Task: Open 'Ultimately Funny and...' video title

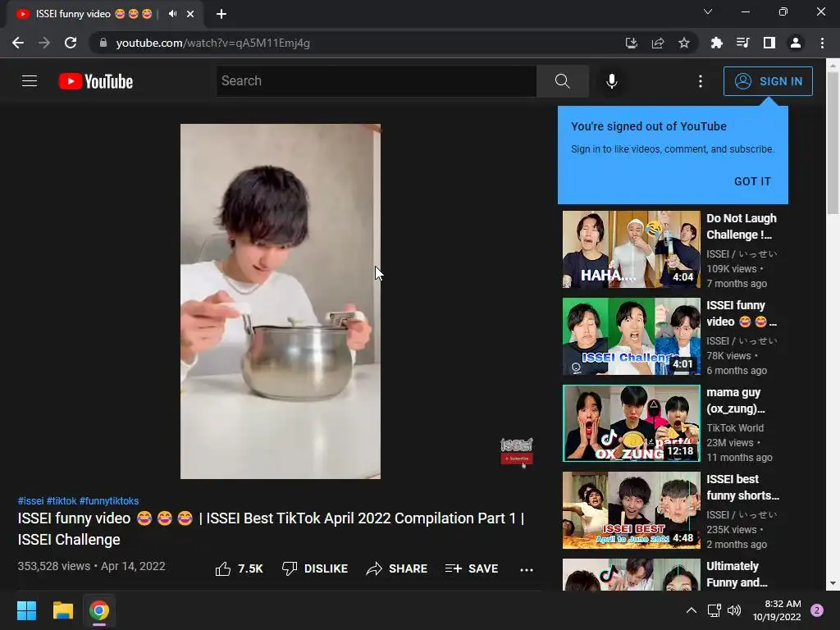Action: (737, 573)
